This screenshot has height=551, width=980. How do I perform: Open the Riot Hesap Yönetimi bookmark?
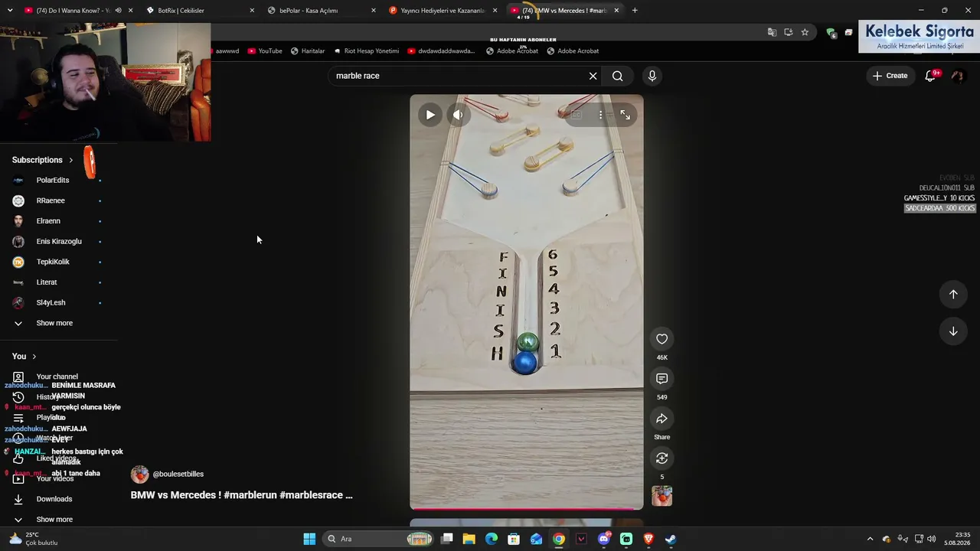point(366,51)
